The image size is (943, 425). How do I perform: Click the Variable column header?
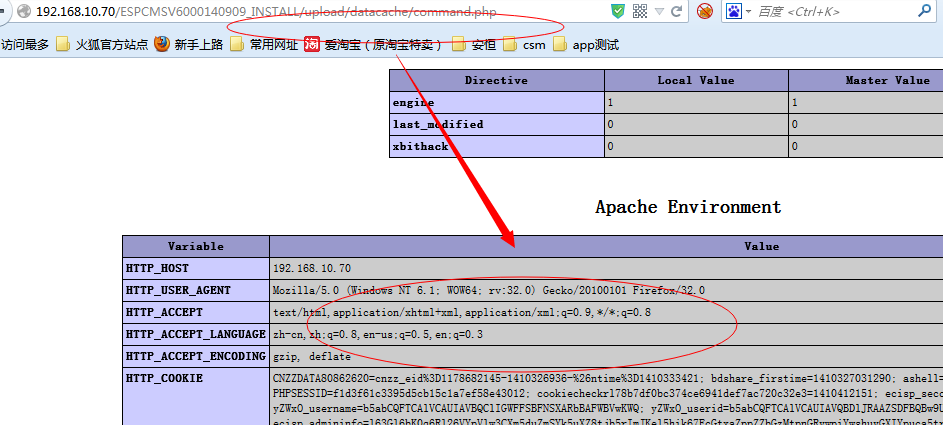[196, 246]
